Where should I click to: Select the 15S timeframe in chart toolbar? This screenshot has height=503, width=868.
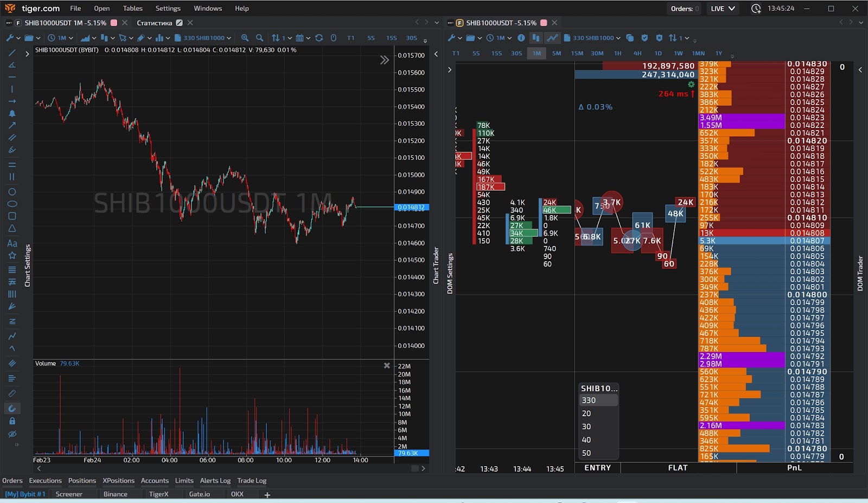click(x=391, y=38)
